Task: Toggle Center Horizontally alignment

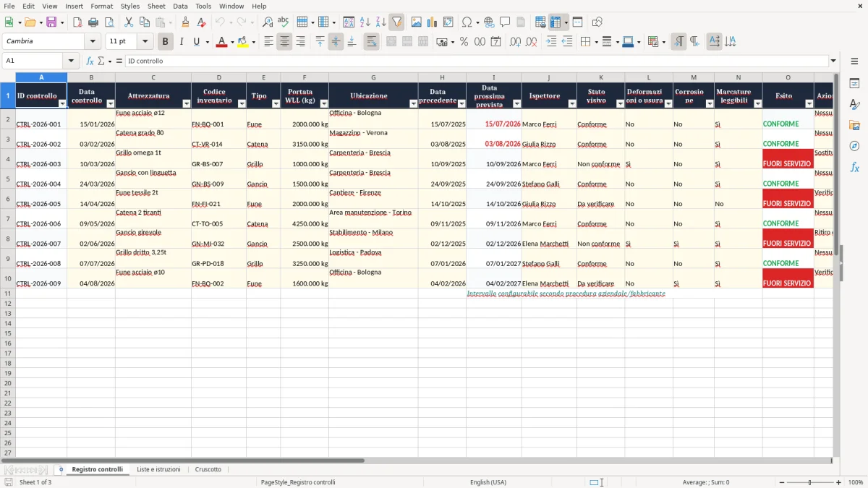Action: [284, 42]
